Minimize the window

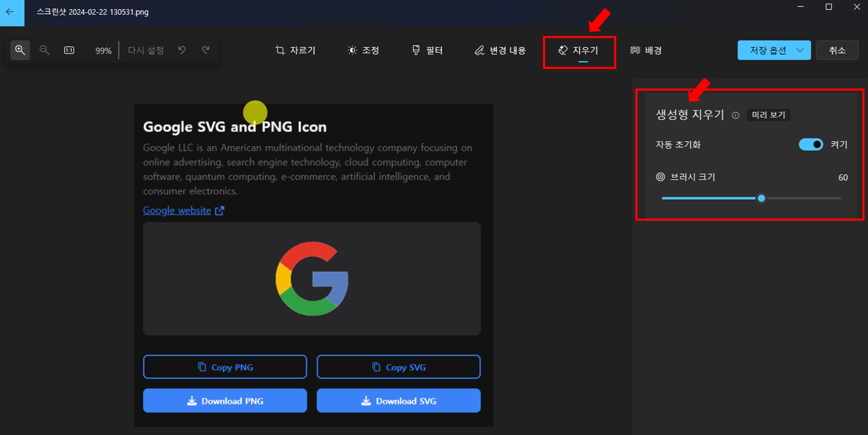coord(801,7)
